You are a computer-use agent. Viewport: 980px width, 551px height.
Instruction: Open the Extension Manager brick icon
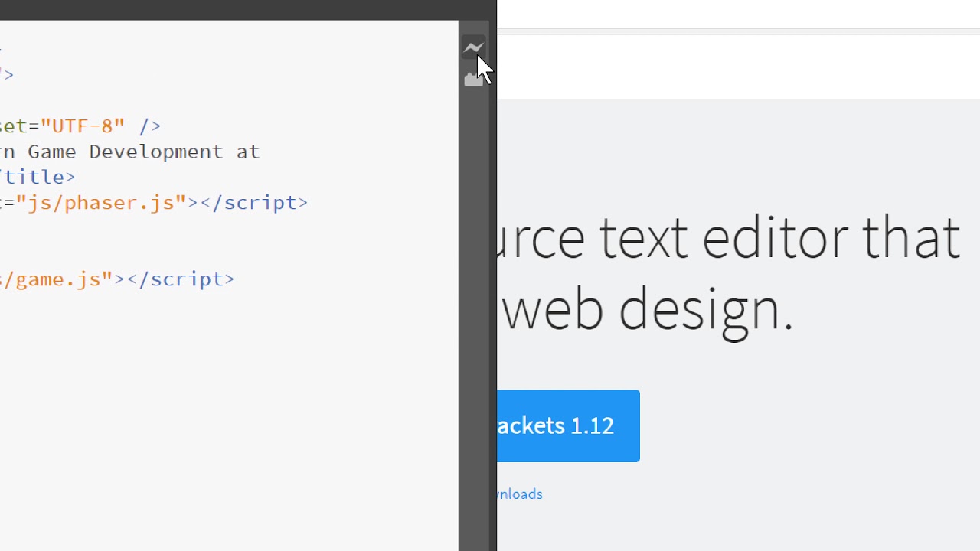click(473, 79)
